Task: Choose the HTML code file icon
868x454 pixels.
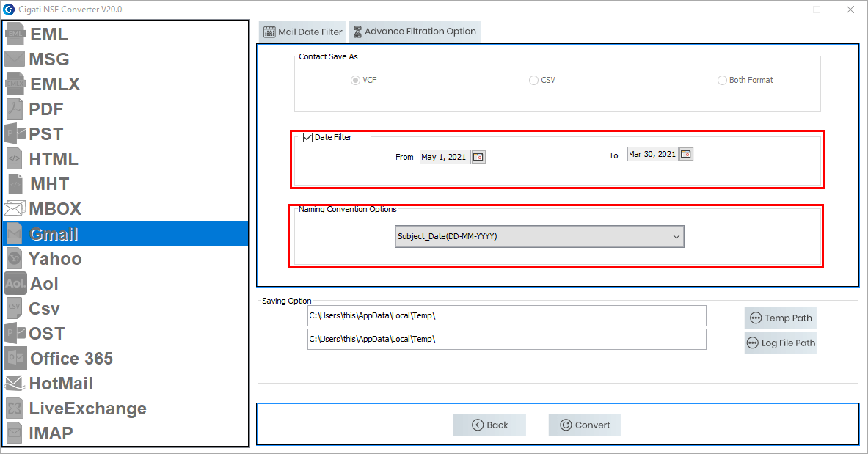Action: [15, 158]
